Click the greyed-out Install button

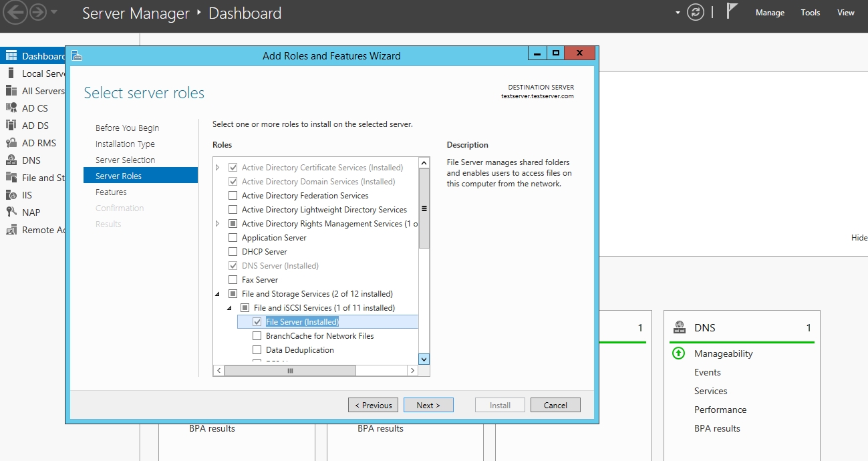500,405
